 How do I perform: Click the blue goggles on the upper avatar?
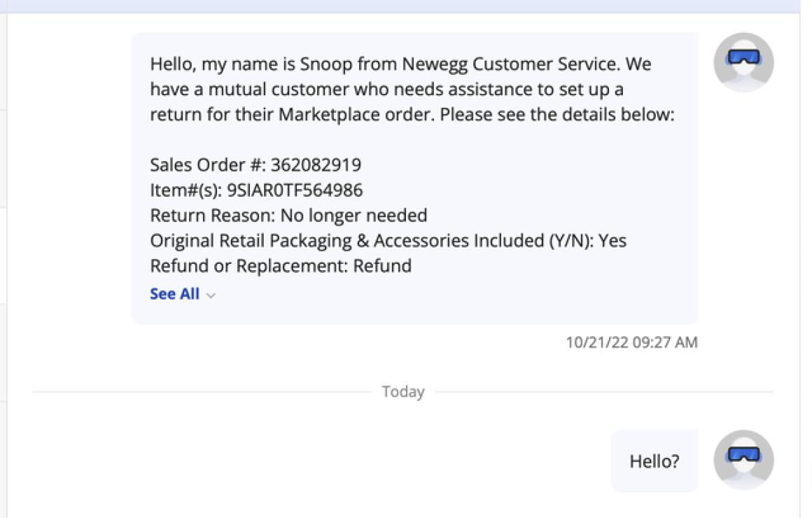pyautogui.click(x=743, y=57)
